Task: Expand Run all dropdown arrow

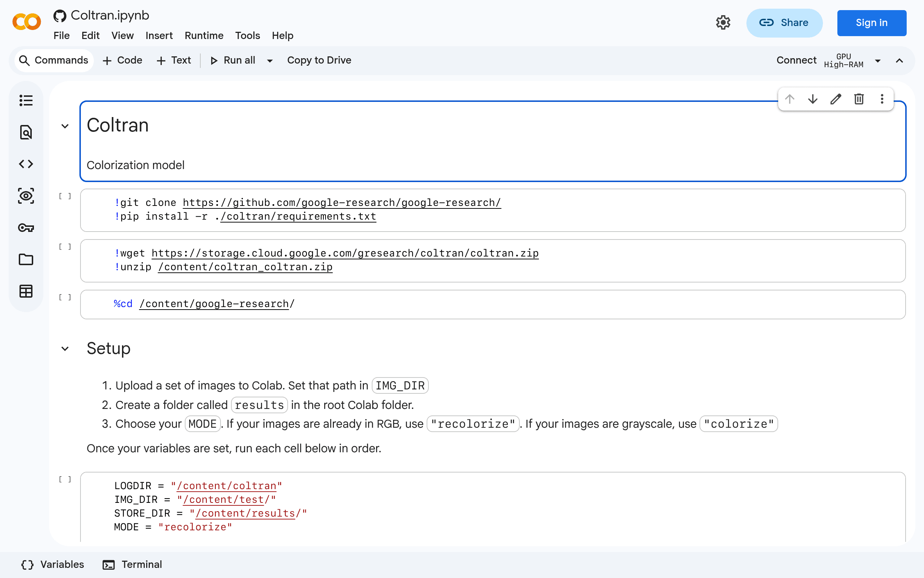Action: (270, 61)
